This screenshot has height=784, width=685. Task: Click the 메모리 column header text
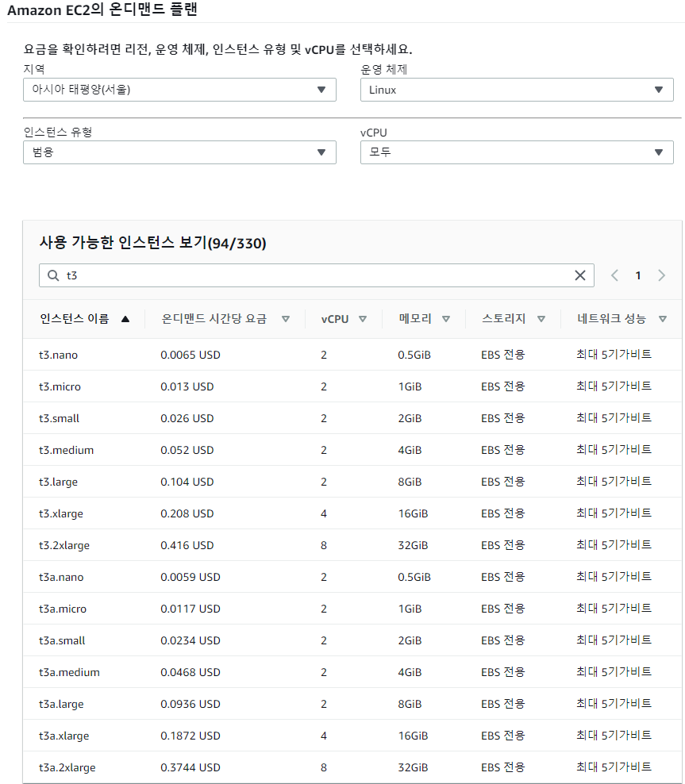point(415,318)
